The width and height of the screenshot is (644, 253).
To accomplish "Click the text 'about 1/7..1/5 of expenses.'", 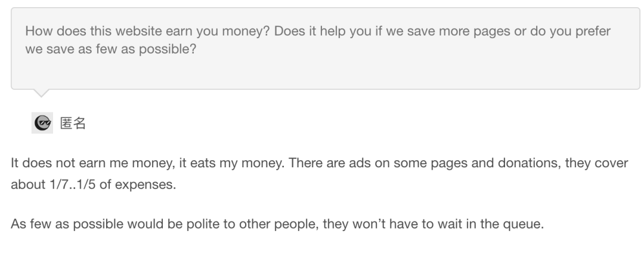I will pos(93,185).
